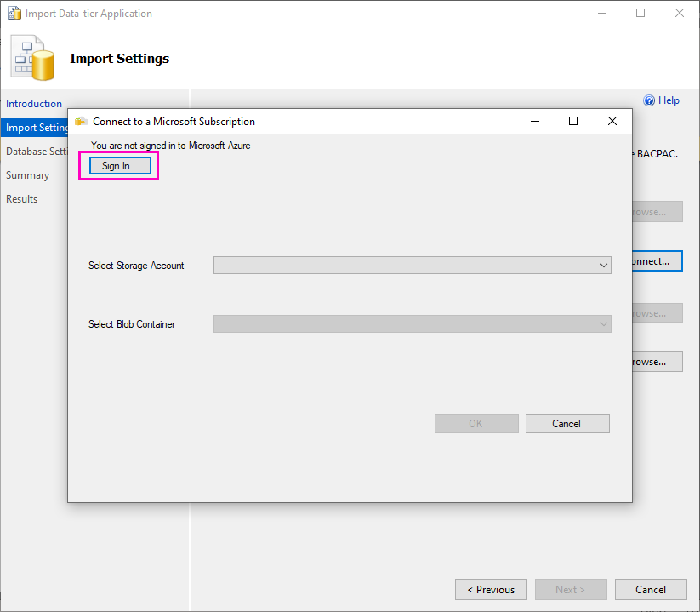Screen dimensions: 700x612
Task: Click OK in the subscription dialog
Action: pos(476,423)
